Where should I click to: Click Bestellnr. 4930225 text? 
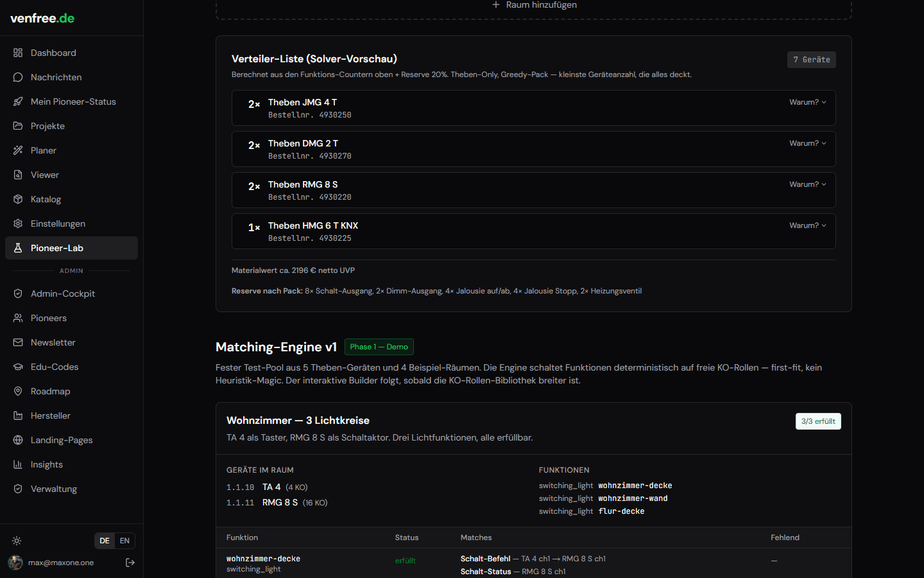pyautogui.click(x=310, y=238)
